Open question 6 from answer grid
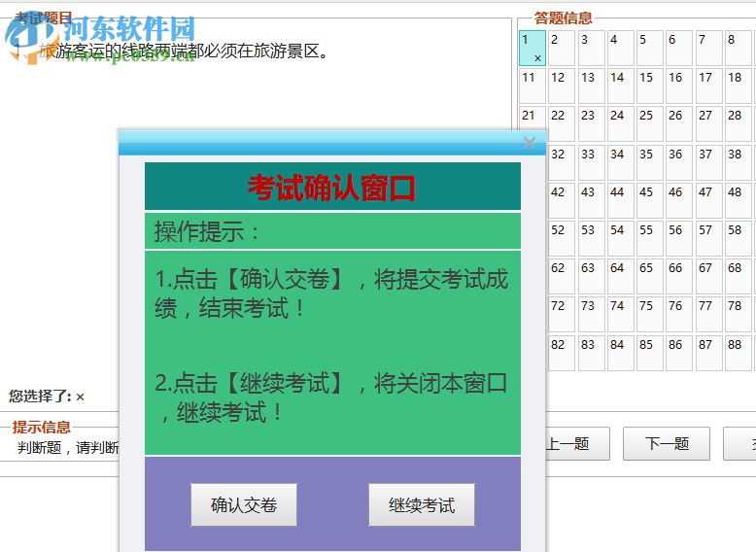The width and height of the screenshot is (756, 552). pyautogui.click(x=679, y=49)
